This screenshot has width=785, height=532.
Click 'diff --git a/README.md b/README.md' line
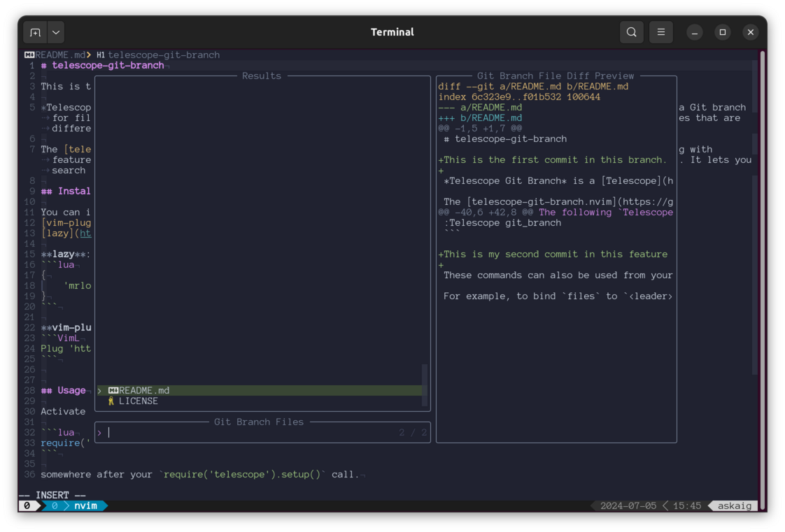click(x=533, y=87)
